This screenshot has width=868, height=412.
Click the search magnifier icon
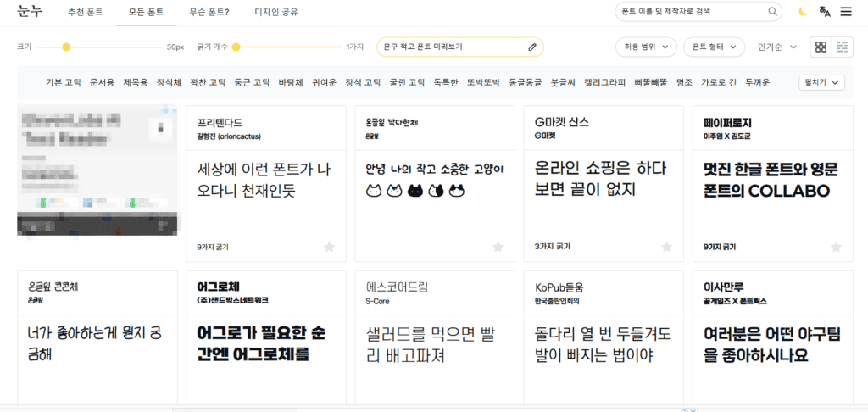point(772,12)
